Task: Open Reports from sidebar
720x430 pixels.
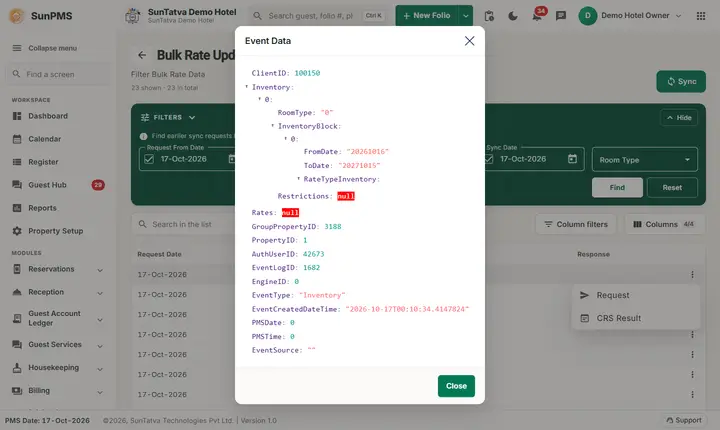Action: pyautogui.click(x=42, y=208)
